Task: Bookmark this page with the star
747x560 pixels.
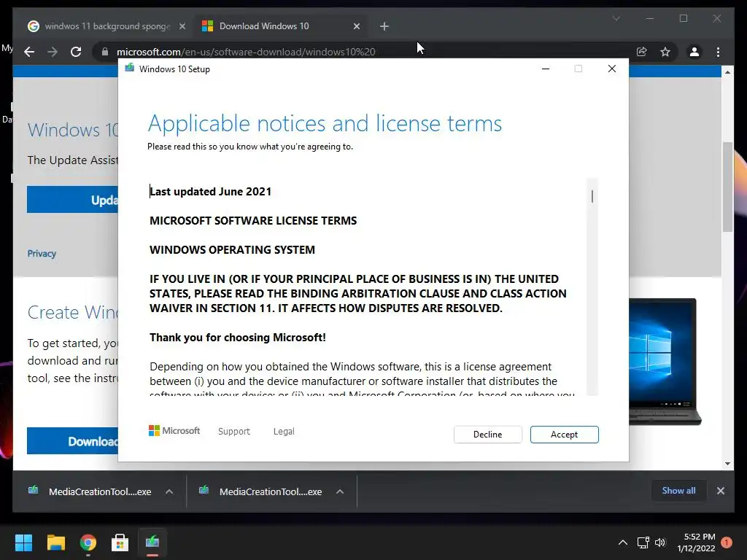Action: (x=665, y=52)
